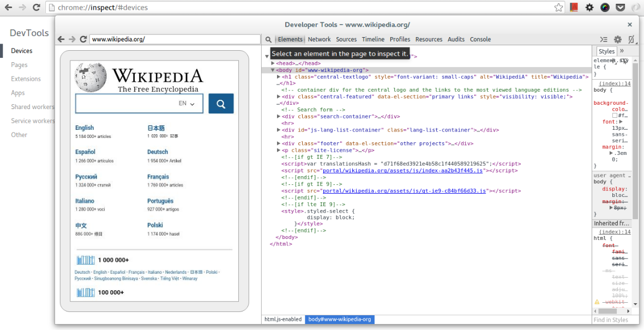Open the Profiles tab

coord(400,39)
